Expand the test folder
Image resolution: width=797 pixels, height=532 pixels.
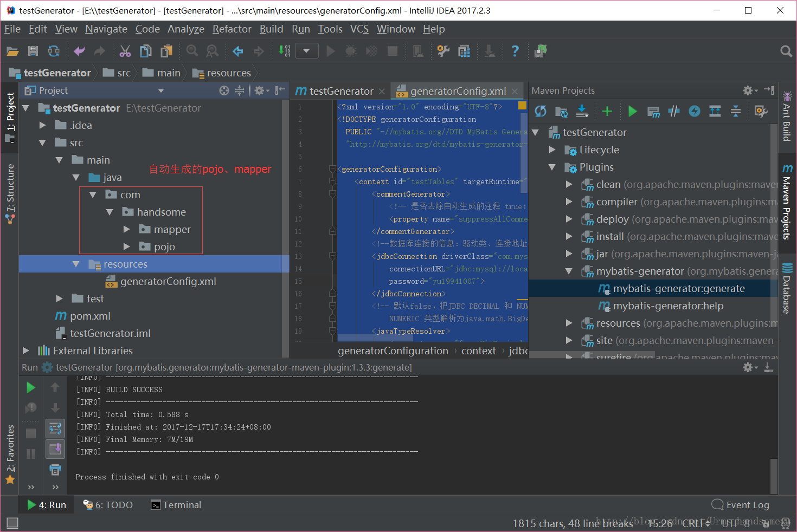pos(59,299)
